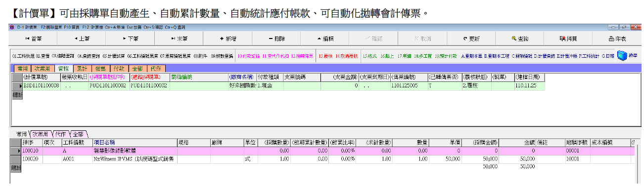The image size is (644, 190).
Task: Select the upper 次常用 tab
Action: coord(43,69)
